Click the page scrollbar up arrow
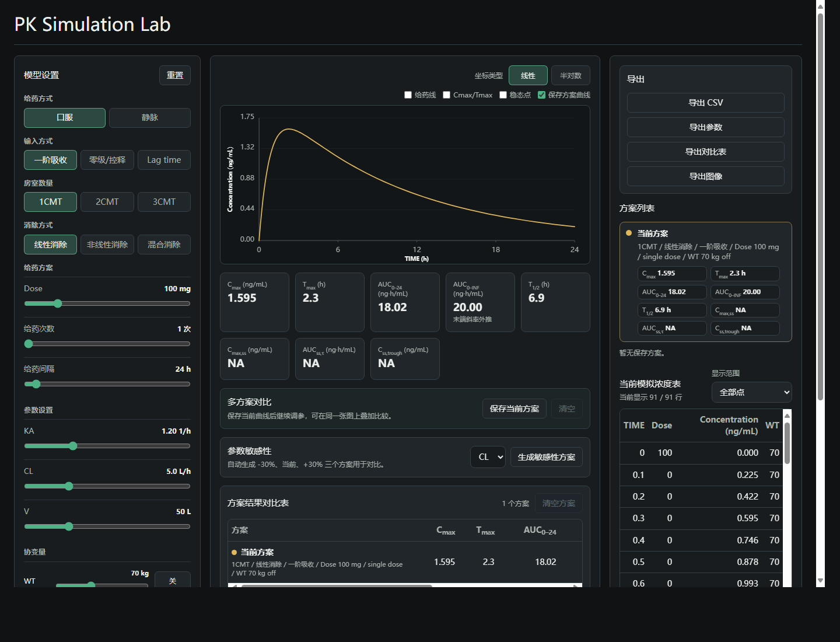Image resolution: width=840 pixels, height=642 pixels. pos(820,6)
